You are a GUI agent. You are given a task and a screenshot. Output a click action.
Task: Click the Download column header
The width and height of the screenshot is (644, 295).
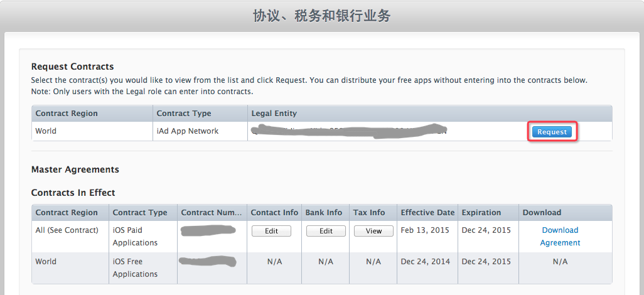pos(542,213)
